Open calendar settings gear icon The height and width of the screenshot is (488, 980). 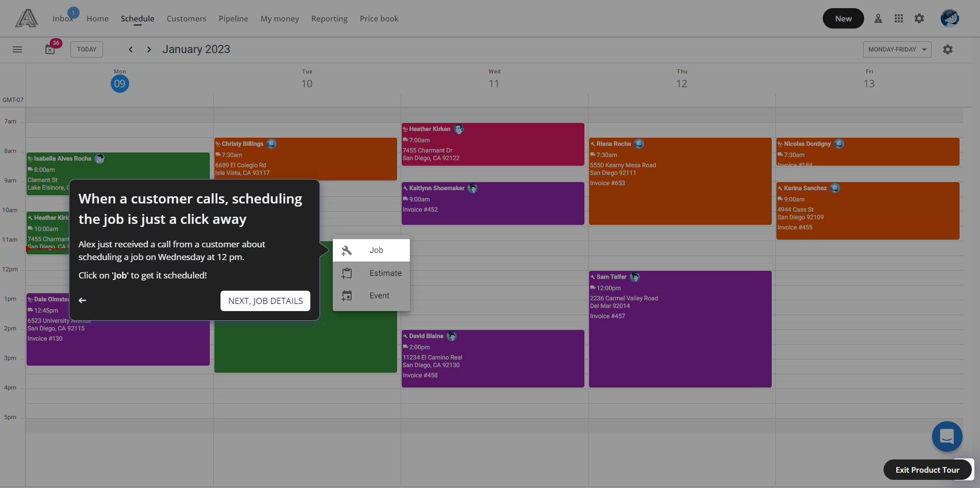(947, 49)
